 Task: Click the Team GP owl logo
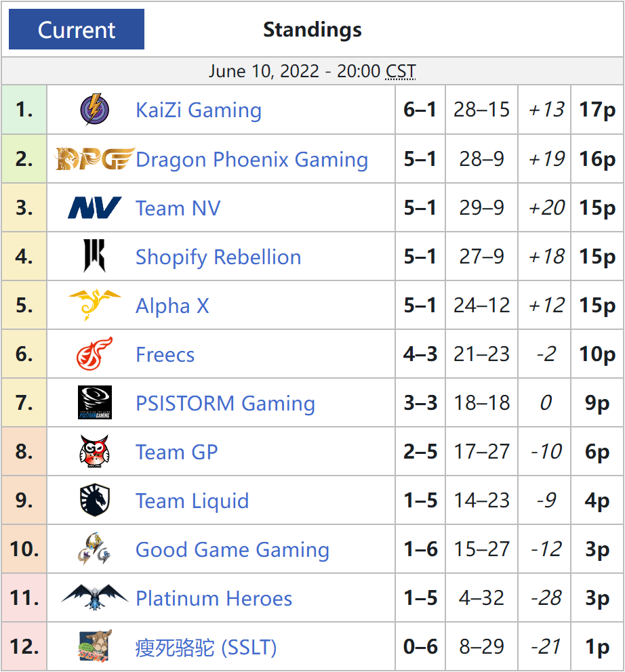coord(95,451)
